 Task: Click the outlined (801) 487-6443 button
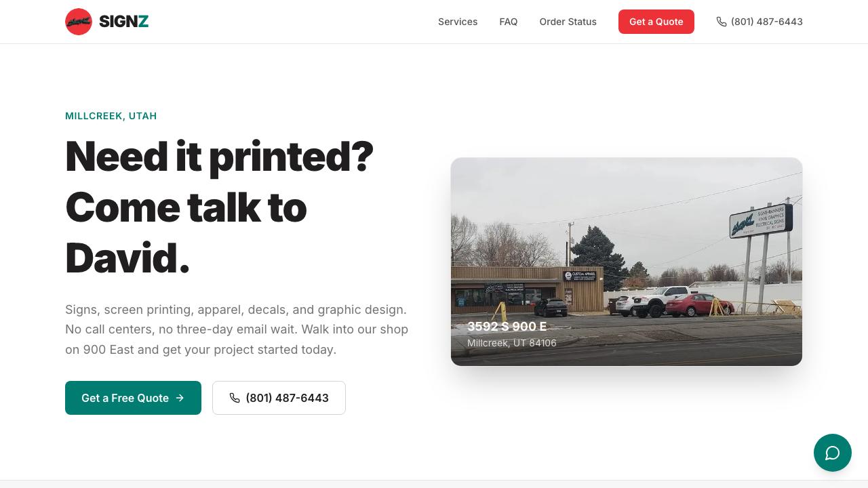tap(279, 398)
